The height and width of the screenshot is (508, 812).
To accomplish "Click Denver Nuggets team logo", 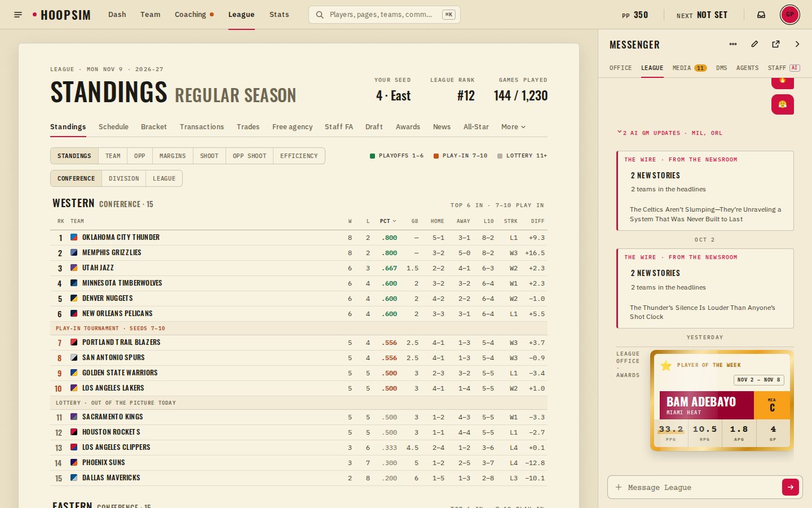I will [x=74, y=299].
